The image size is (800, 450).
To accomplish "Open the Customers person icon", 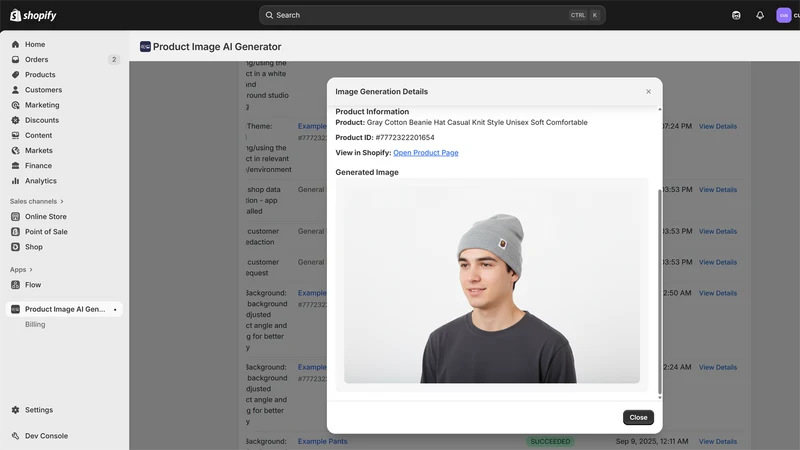I will 15,90.
